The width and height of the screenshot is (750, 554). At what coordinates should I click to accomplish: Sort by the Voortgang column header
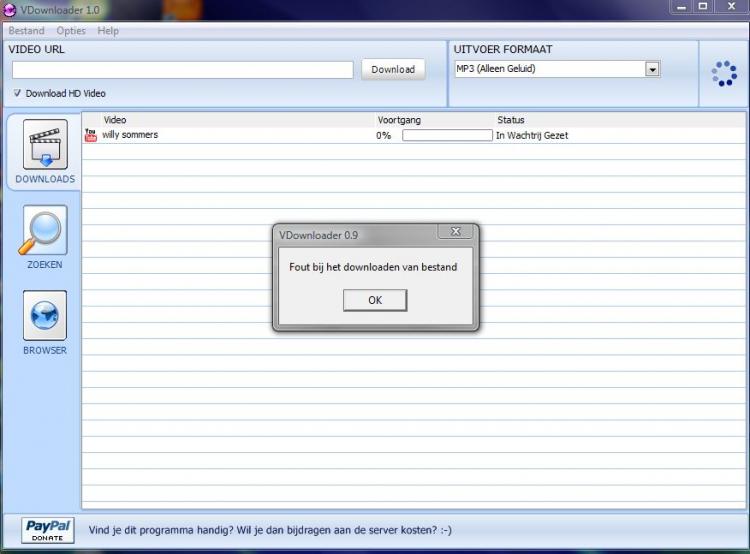pyautogui.click(x=399, y=120)
